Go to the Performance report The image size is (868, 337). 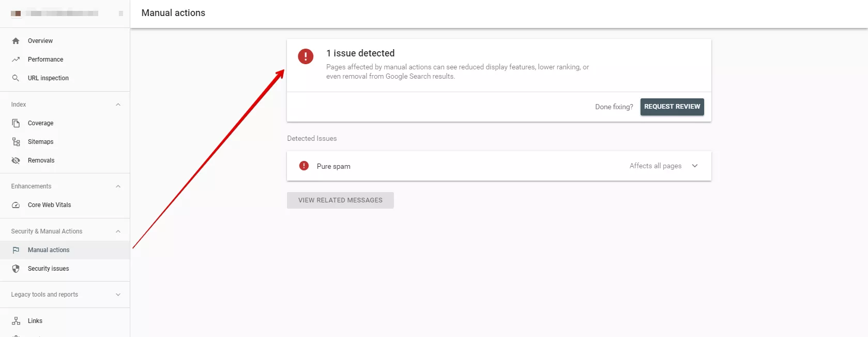pos(65,60)
